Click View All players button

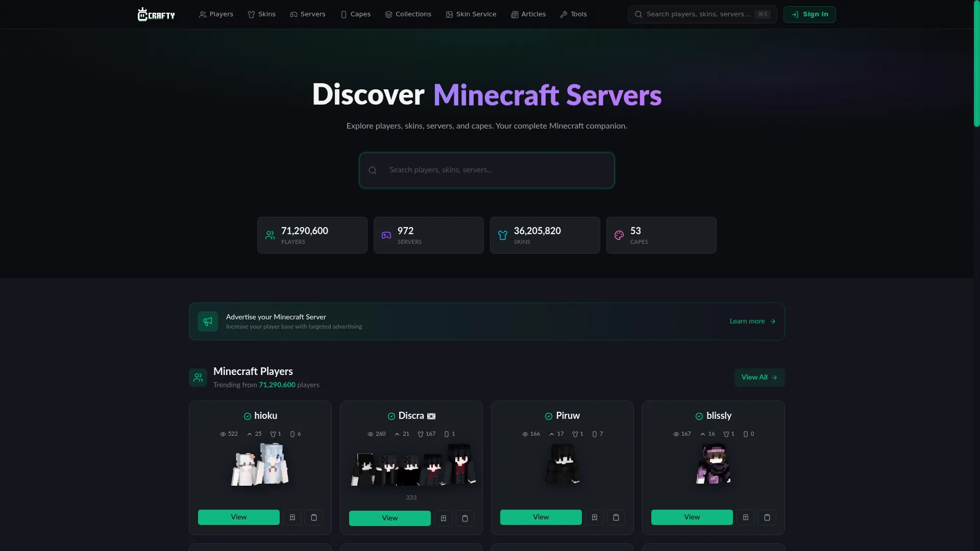(759, 378)
